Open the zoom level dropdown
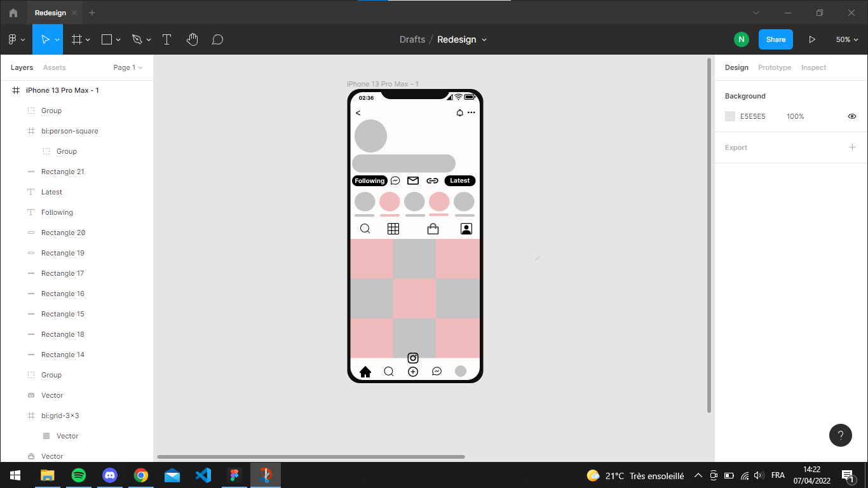This screenshot has height=488, width=868. tap(846, 39)
